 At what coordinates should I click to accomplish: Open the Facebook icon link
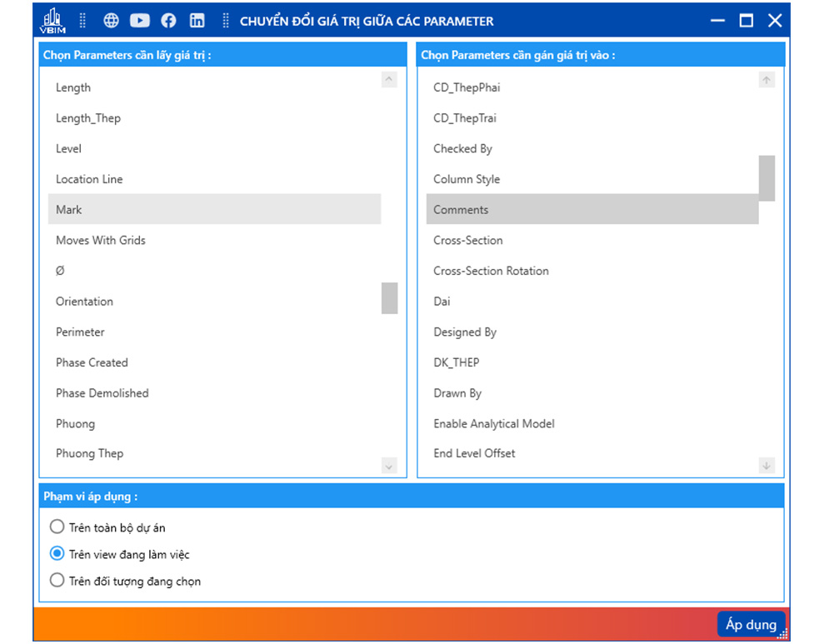click(x=168, y=21)
